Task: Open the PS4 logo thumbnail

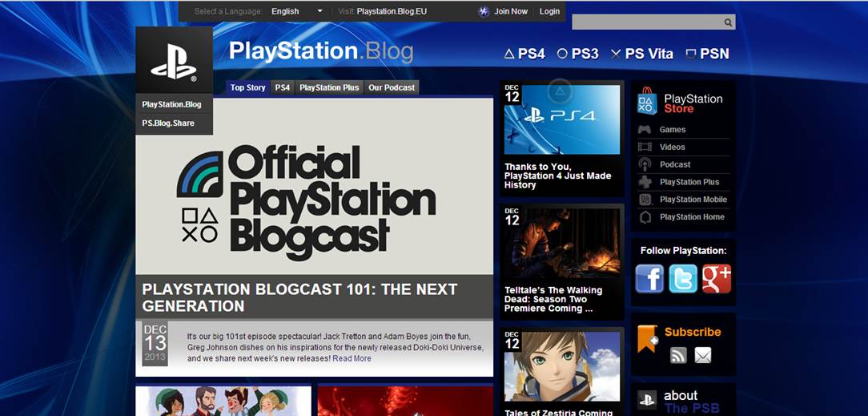Action: (x=562, y=119)
